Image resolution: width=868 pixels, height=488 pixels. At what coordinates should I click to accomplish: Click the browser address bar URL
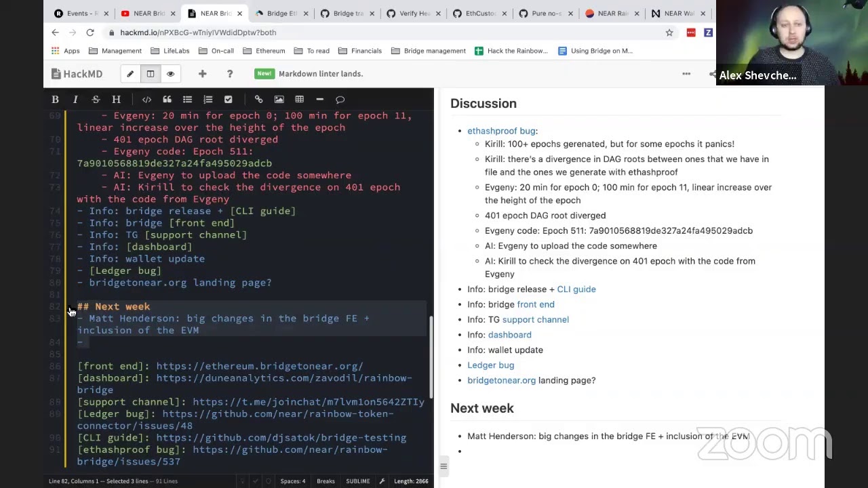(x=198, y=33)
